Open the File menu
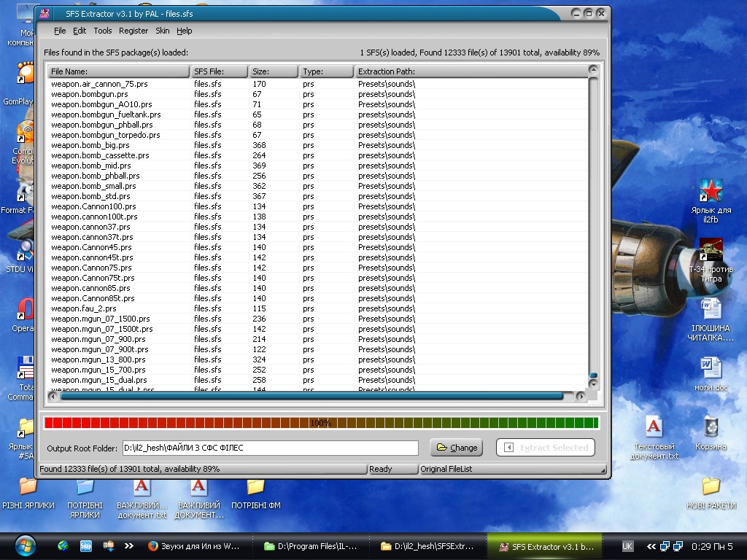 click(x=60, y=31)
